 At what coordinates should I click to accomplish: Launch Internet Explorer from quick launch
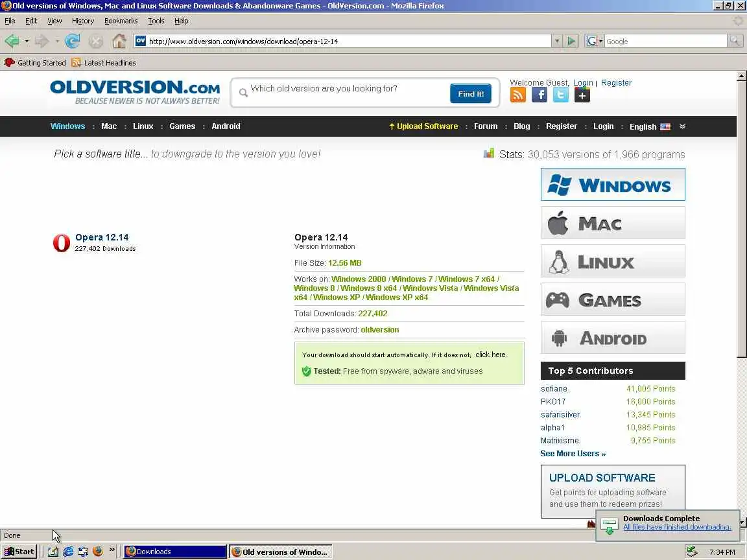69,552
